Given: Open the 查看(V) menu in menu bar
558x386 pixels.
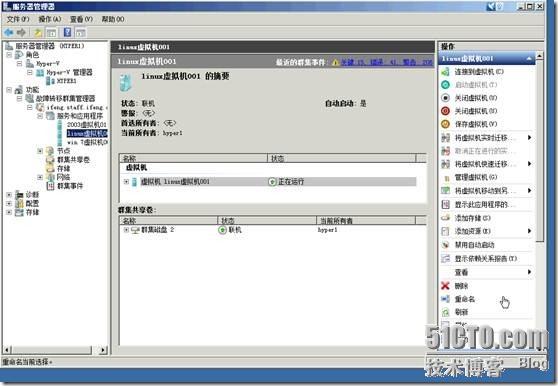Looking at the screenshot, I should coord(81,19).
